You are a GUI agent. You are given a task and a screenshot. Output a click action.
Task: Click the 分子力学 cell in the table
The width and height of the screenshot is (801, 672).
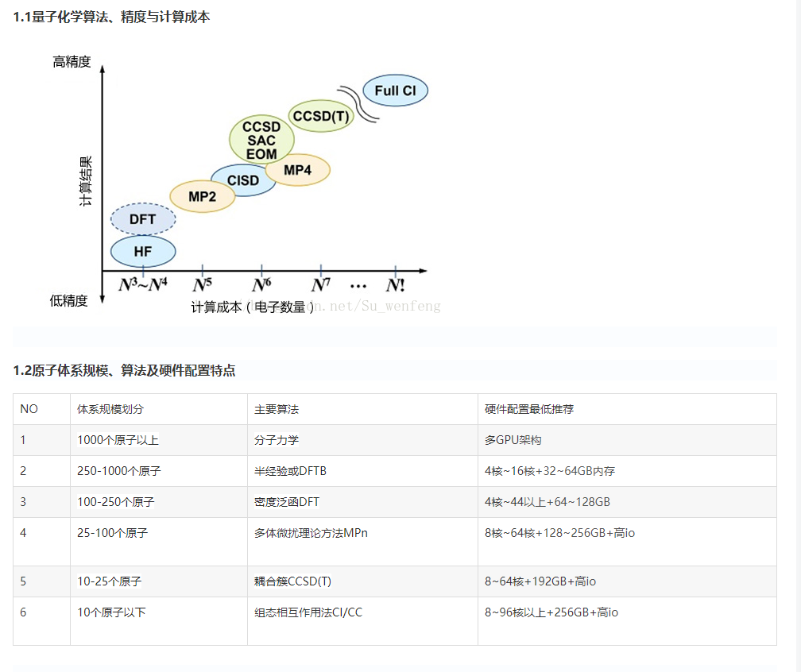[x=273, y=439]
